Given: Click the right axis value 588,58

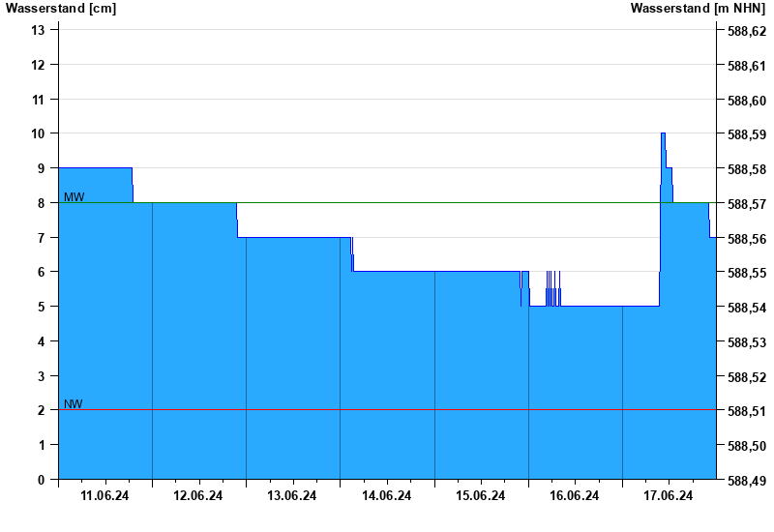Looking at the screenshot, I should click(x=747, y=169).
